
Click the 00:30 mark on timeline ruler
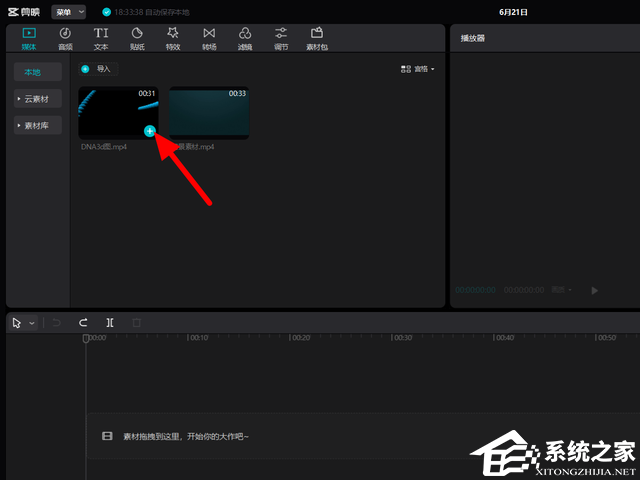[x=402, y=338]
